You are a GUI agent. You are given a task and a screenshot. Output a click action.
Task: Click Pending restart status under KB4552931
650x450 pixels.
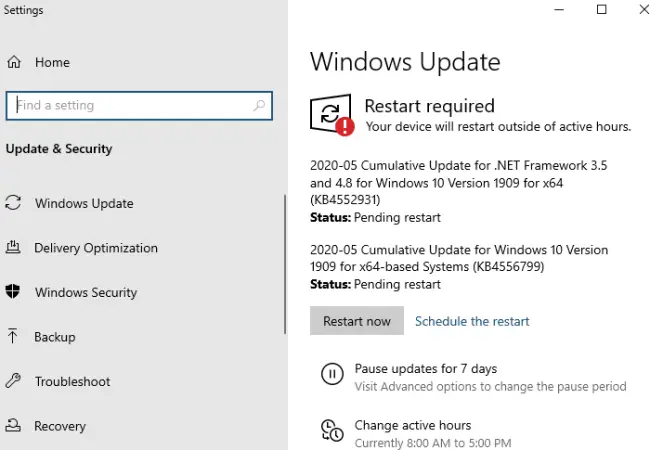[397, 218]
